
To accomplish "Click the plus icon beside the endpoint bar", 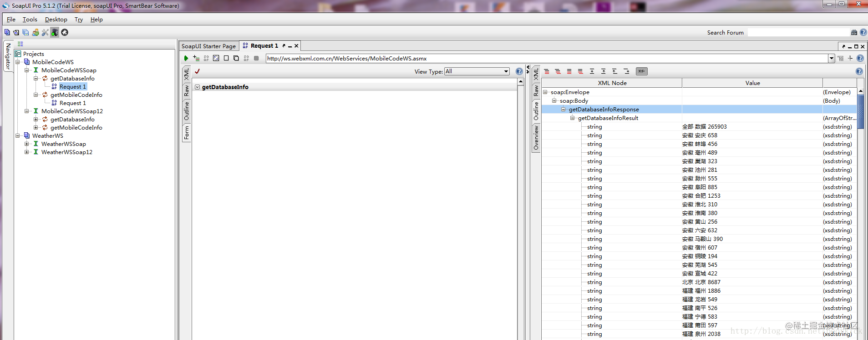I will (x=850, y=58).
